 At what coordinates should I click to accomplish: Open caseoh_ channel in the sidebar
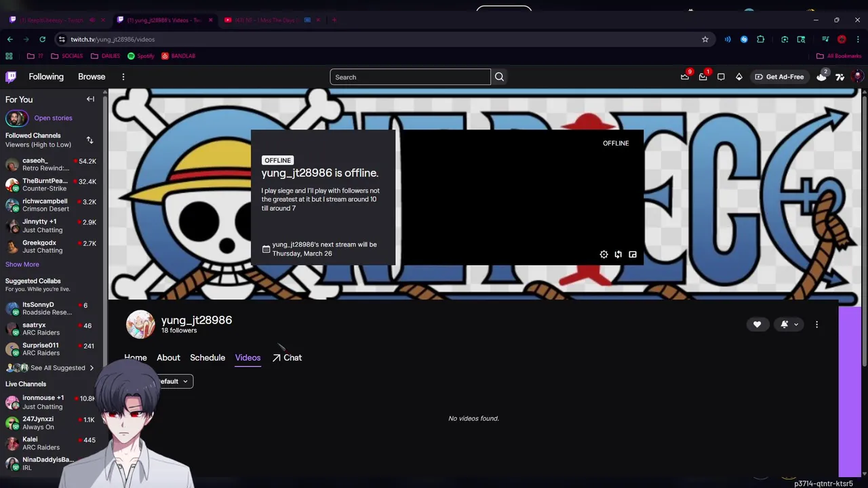click(52, 164)
